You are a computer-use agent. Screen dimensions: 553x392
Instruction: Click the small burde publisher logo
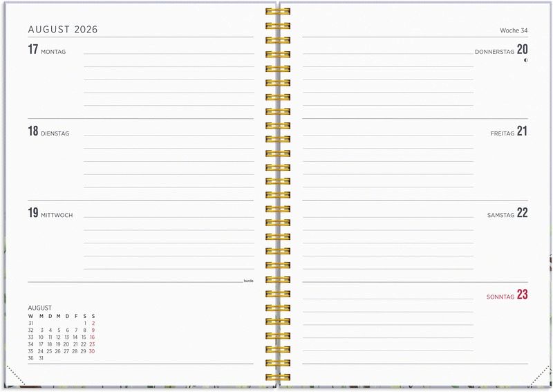point(248,281)
